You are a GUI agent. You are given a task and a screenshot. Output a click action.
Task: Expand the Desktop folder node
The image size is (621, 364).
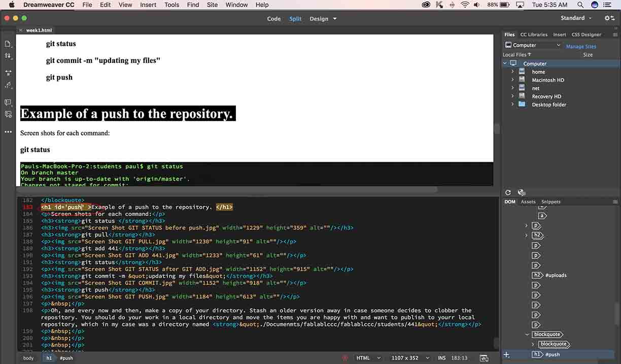pos(512,104)
